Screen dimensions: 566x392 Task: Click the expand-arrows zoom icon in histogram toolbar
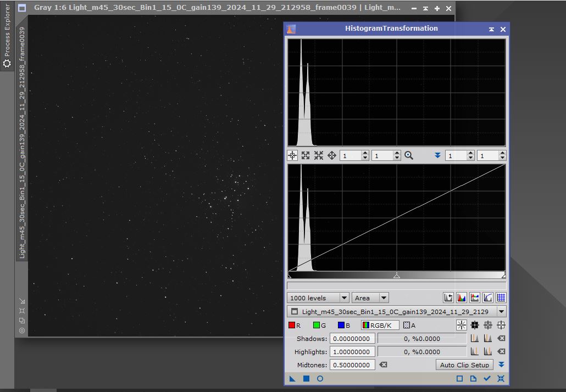pos(306,155)
